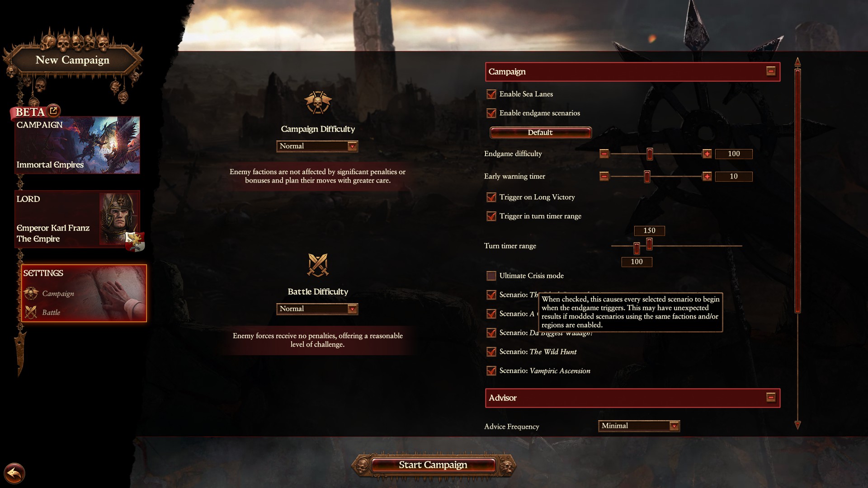
Task: Click the Start Campaign button
Action: click(433, 464)
